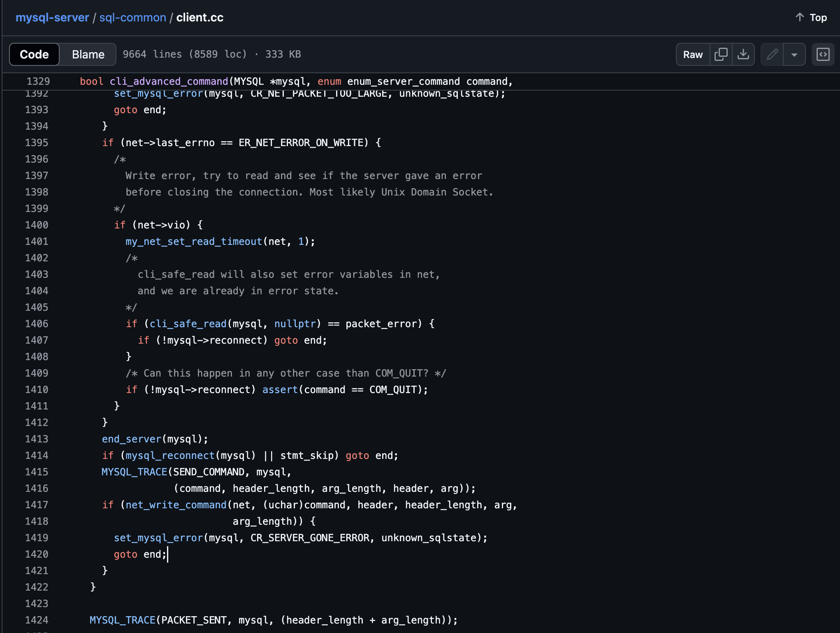Click the Top arrow icon

(799, 17)
